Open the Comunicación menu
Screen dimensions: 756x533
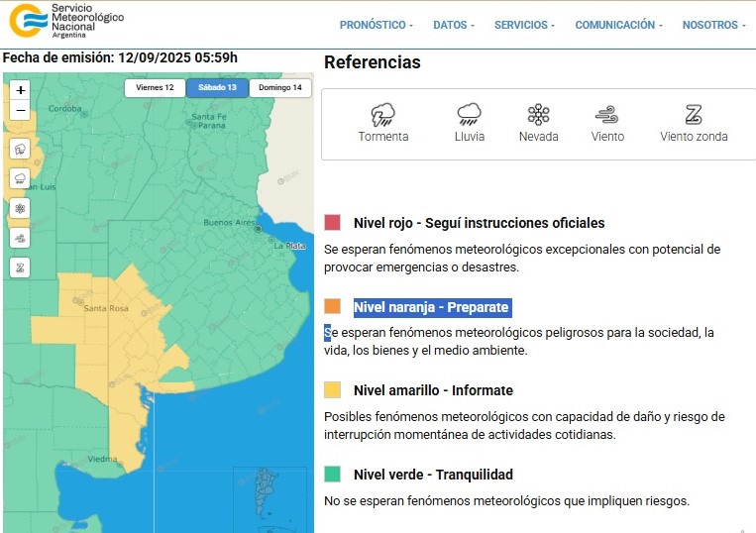[x=619, y=25]
